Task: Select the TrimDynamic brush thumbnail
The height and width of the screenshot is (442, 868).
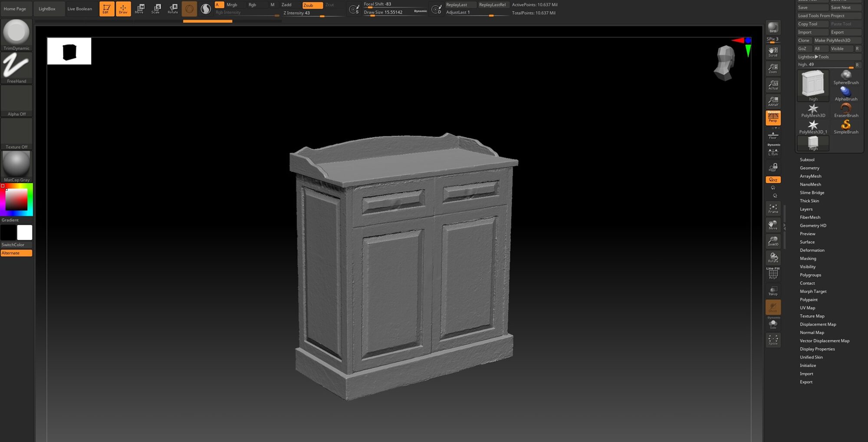Action: [16, 33]
